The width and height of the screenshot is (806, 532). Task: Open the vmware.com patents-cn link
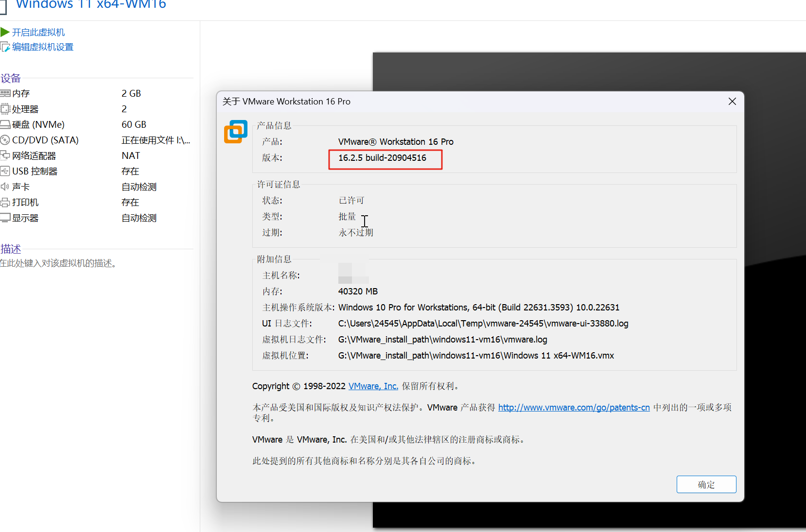[574, 408]
